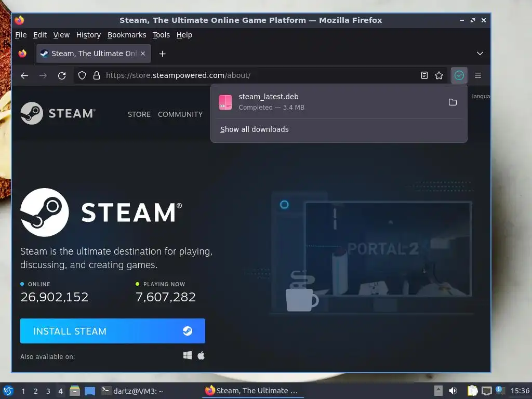Viewport: 532px width, 399px height.
Task: Go back using the back arrow
Action: (24, 76)
